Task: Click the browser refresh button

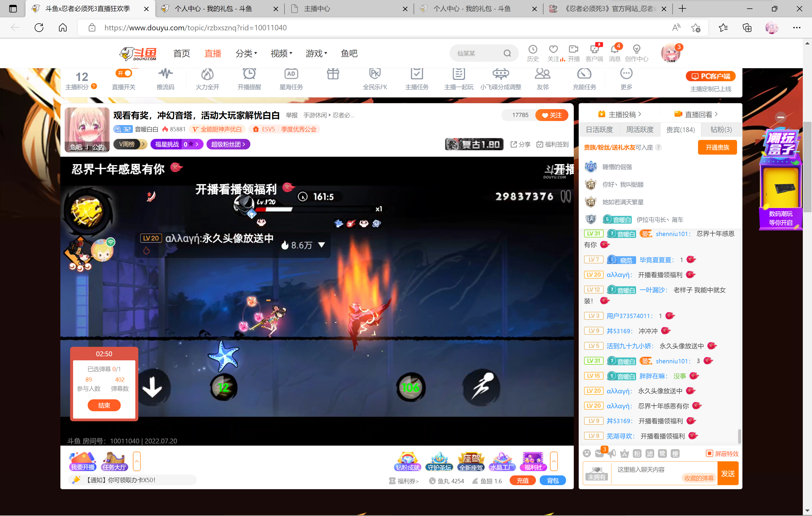Action: click(39, 28)
